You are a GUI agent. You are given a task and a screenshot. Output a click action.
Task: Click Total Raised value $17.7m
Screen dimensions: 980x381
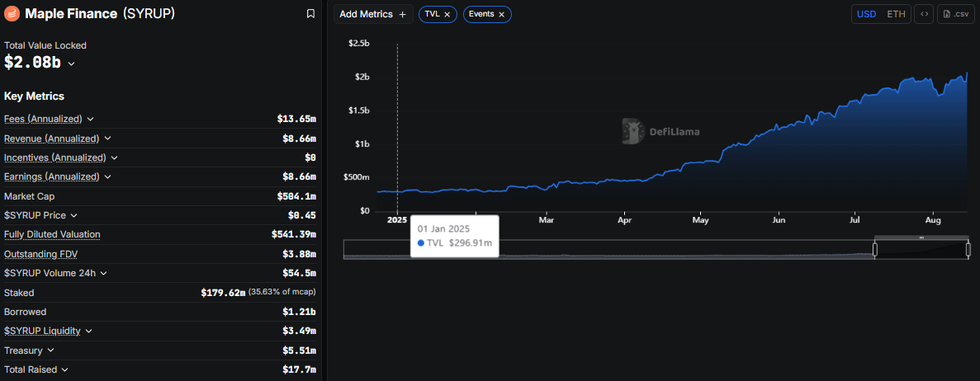300,369
